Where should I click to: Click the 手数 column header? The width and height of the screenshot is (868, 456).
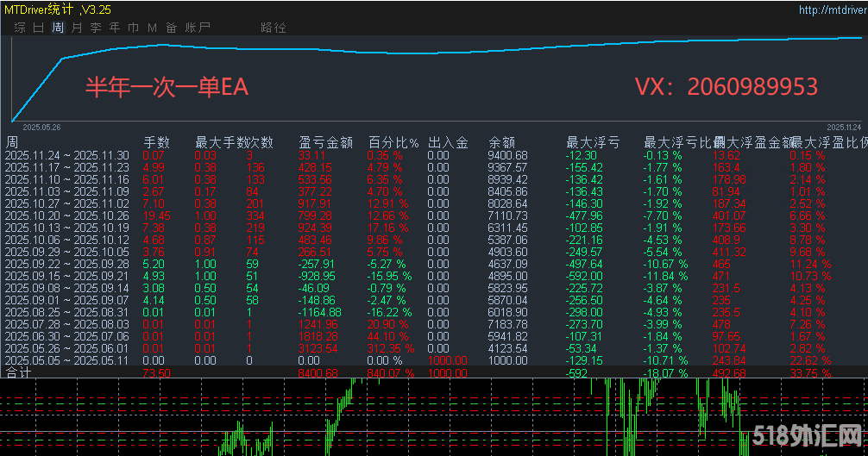coord(156,142)
